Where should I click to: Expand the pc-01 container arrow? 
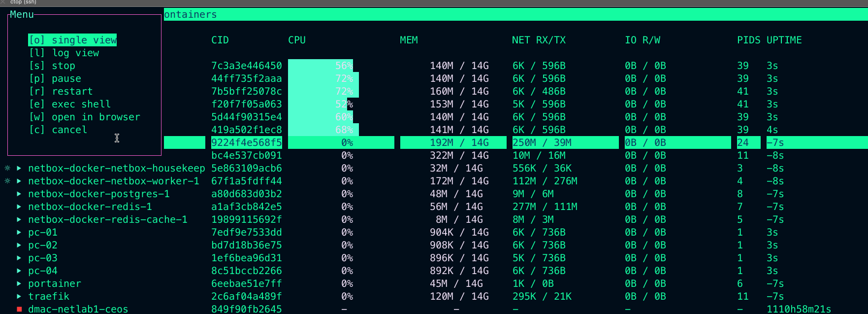click(x=19, y=232)
